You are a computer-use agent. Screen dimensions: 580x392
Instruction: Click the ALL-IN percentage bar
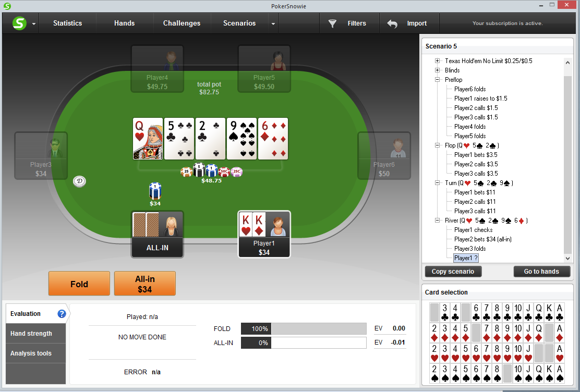point(304,343)
